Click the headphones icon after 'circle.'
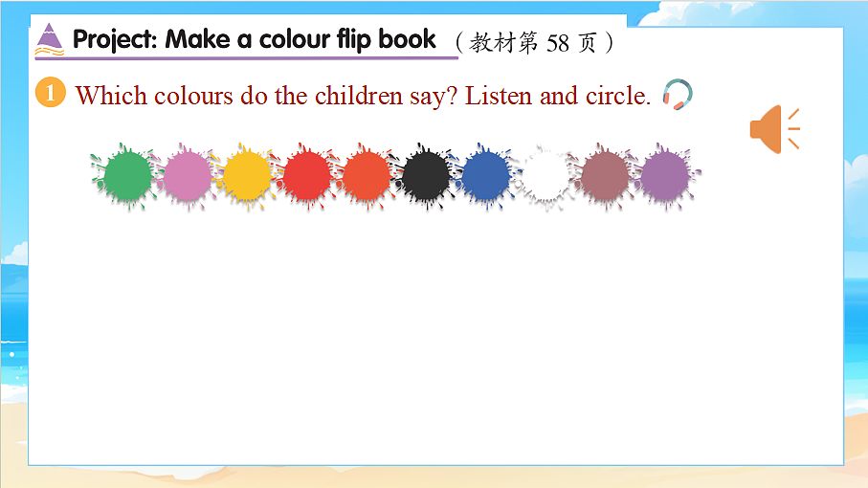Image resolution: width=868 pixels, height=488 pixels. pos(678,95)
